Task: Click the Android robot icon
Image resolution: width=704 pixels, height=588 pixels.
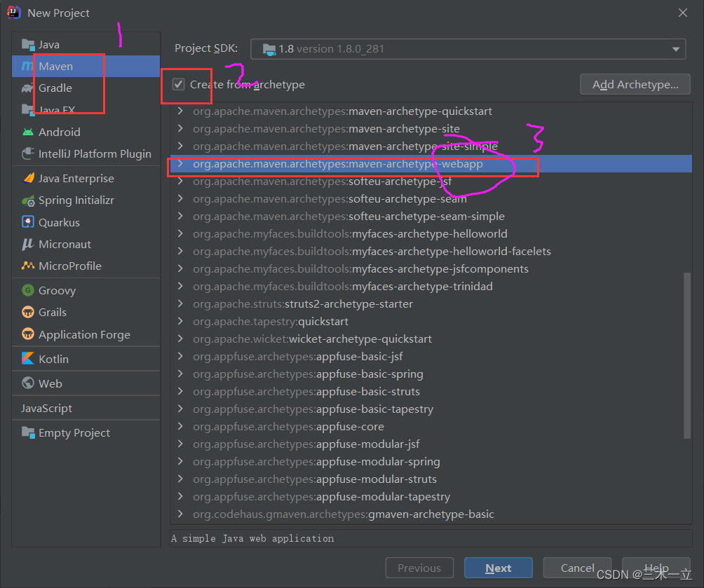Action: [x=28, y=132]
